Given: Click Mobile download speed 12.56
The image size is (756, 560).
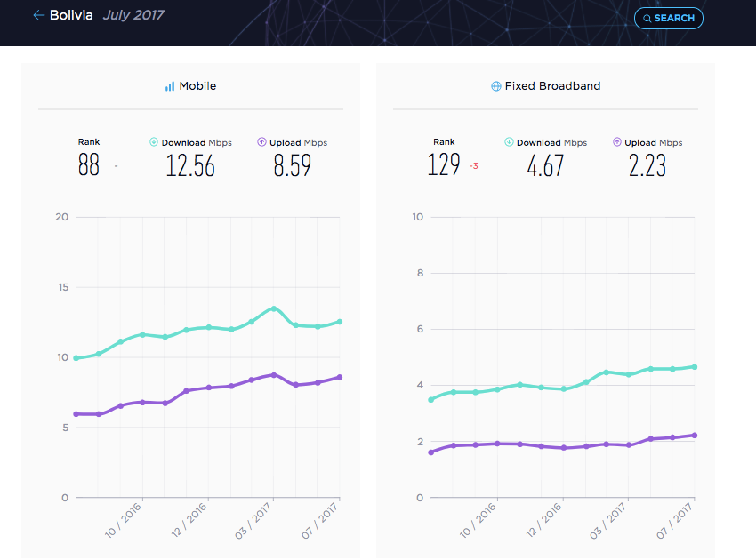Looking at the screenshot, I should (x=190, y=165).
